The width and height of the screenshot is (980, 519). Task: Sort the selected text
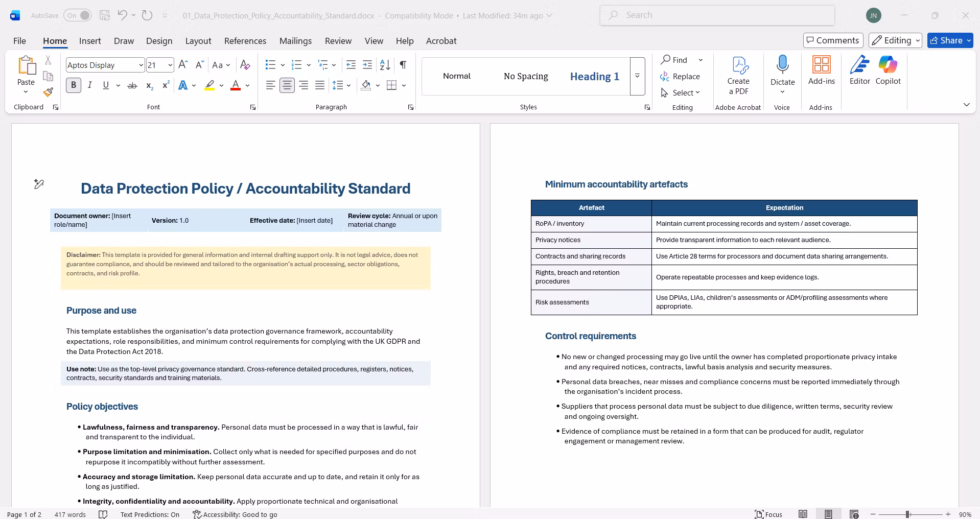385,65
